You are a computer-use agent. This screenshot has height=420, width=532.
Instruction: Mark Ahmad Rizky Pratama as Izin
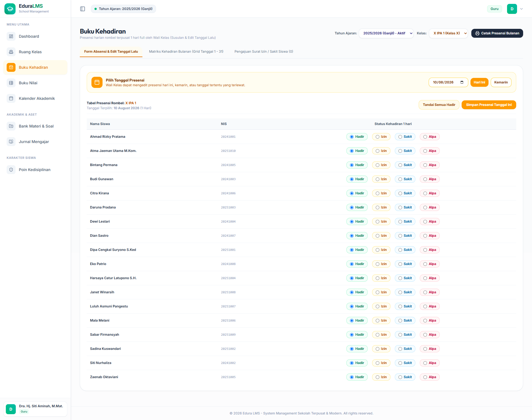[x=381, y=137]
